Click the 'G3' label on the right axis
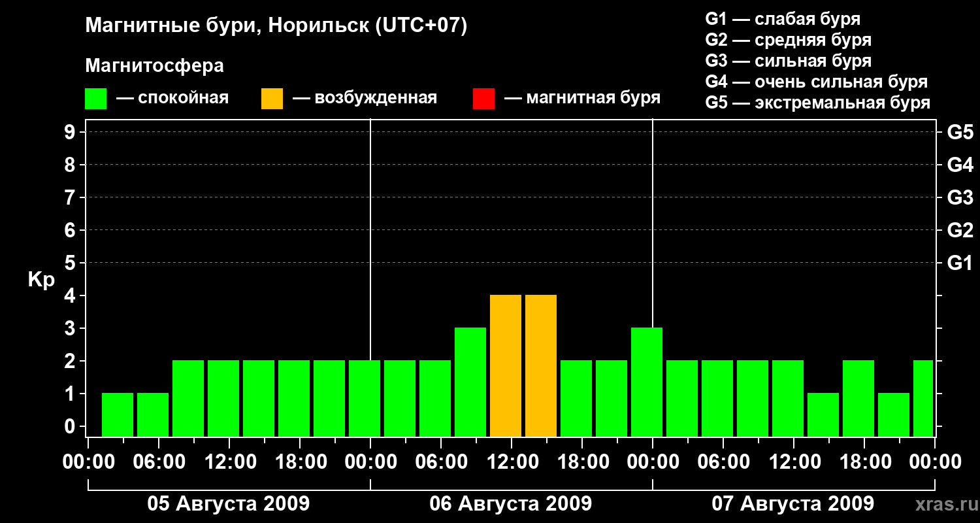Image resolution: width=980 pixels, height=523 pixels. 960,197
